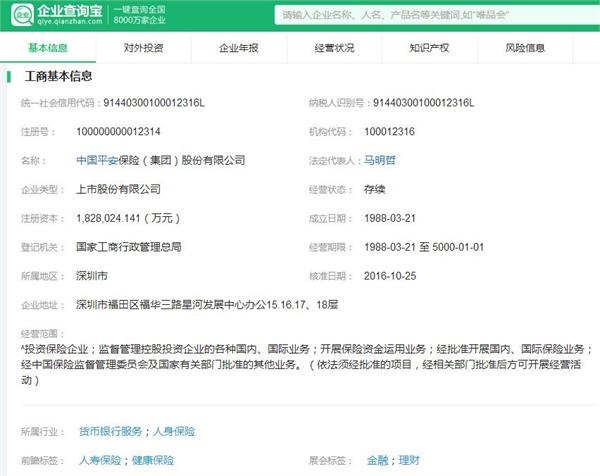Open the 健康保险 tag link
Viewport: 600px width, 476px height.
[x=153, y=460]
